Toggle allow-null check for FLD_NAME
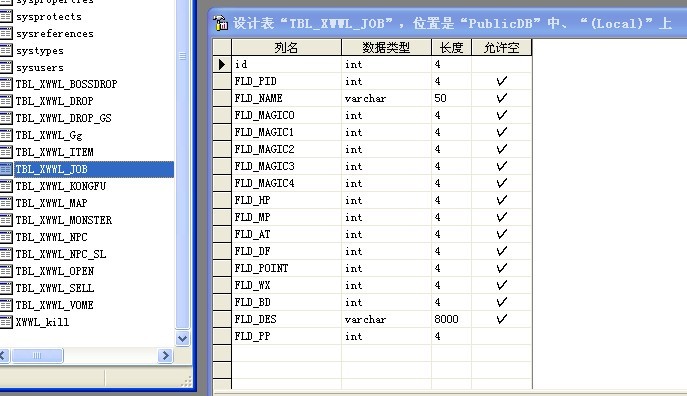The width and height of the screenshot is (687, 396). pyautogui.click(x=502, y=98)
